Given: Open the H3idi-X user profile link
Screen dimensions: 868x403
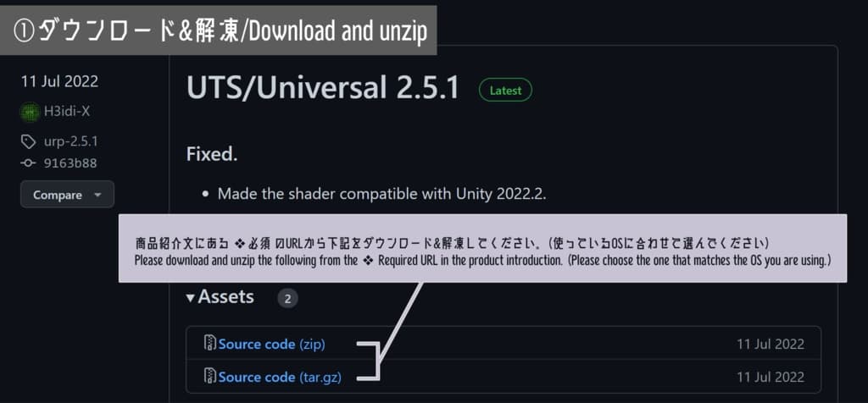Looking at the screenshot, I should coord(66,112).
